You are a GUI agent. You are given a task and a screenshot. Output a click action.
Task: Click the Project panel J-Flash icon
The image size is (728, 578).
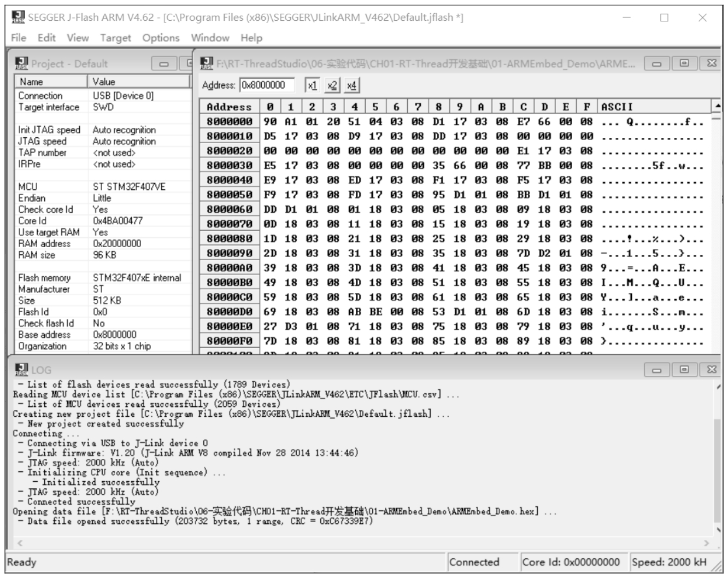(21, 63)
